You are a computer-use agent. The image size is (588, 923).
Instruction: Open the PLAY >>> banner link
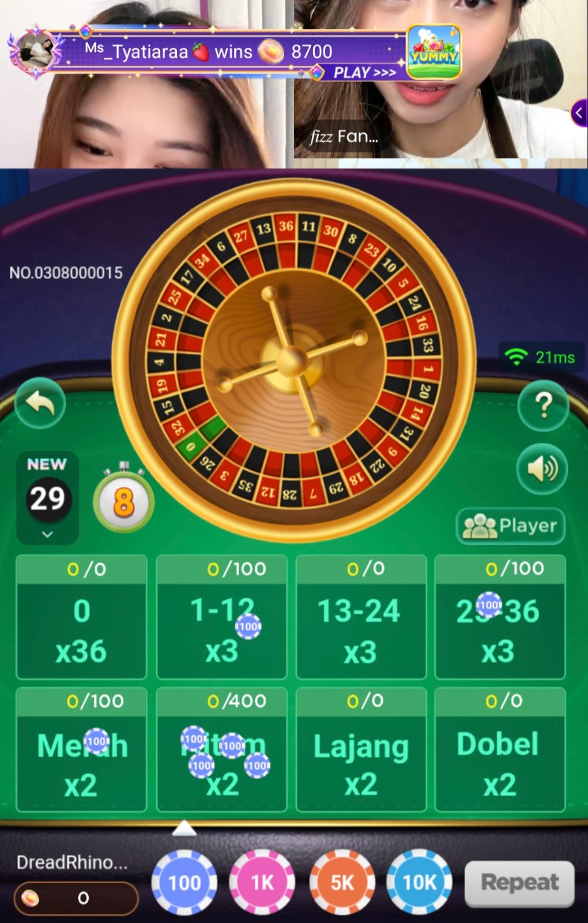tap(364, 73)
